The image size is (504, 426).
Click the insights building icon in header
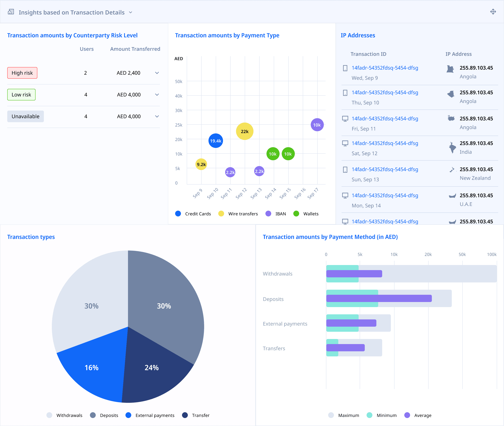click(x=11, y=12)
